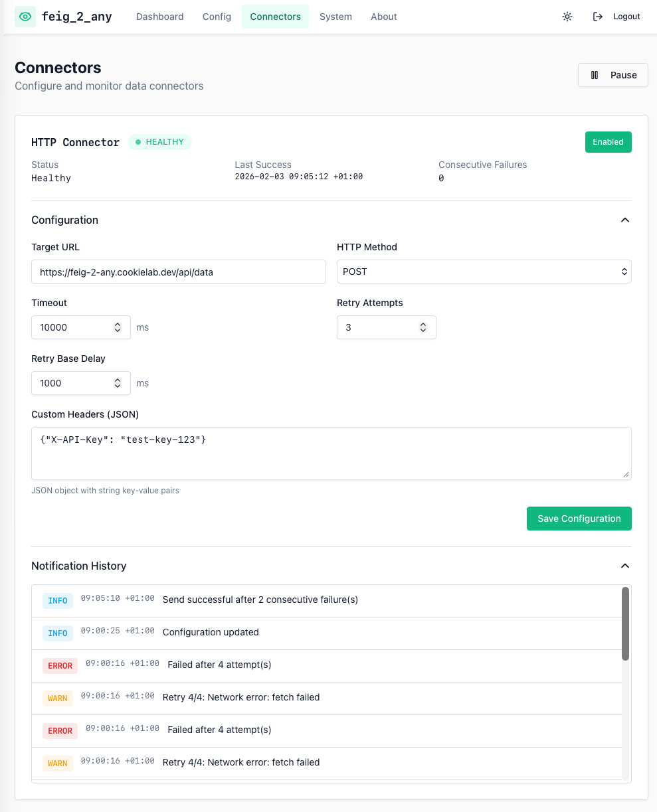Screen dimensions: 657x812
Task: Open the Dashboard tab
Action: [159, 17]
